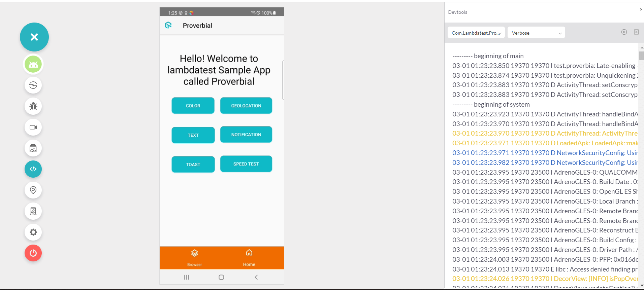Toggle the Devtools code icon
This screenshot has height=290, width=644.
pyautogui.click(x=33, y=169)
